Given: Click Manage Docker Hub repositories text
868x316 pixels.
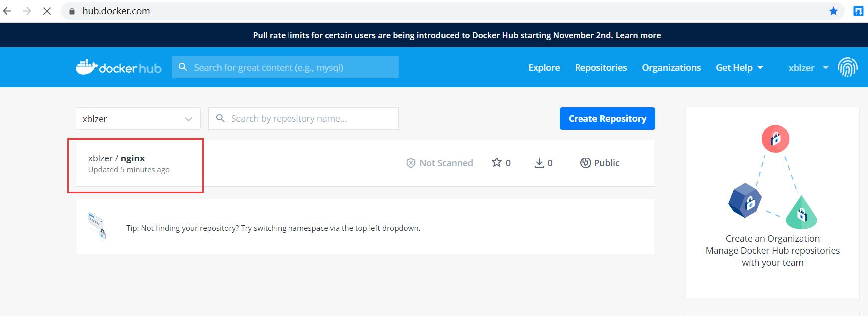Looking at the screenshot, I should 773,250.
